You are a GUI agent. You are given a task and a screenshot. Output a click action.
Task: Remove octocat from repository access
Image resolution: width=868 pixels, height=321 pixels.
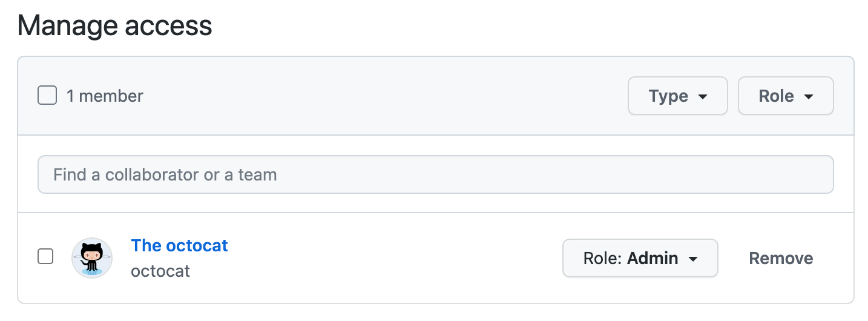tap(781, 259)
